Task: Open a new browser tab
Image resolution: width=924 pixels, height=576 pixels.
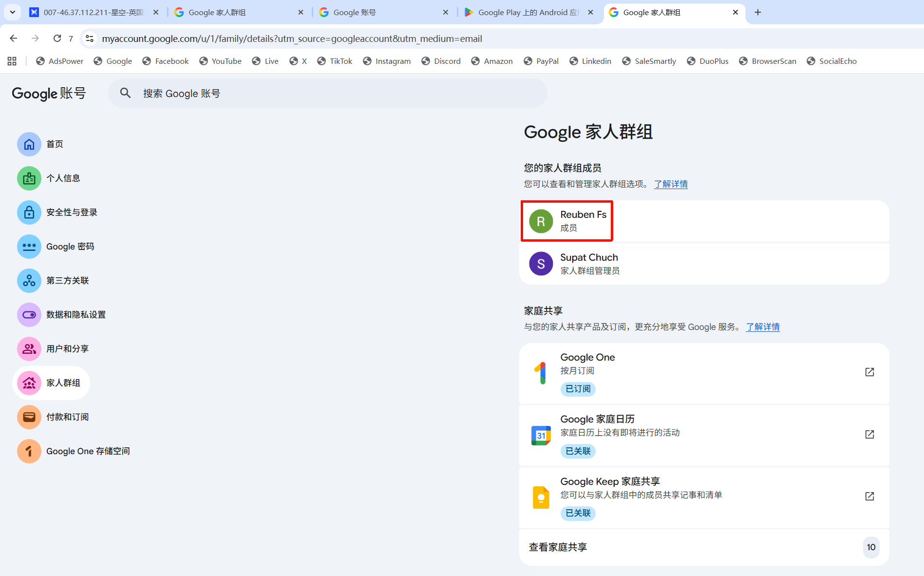Action: tap(758, 12)
